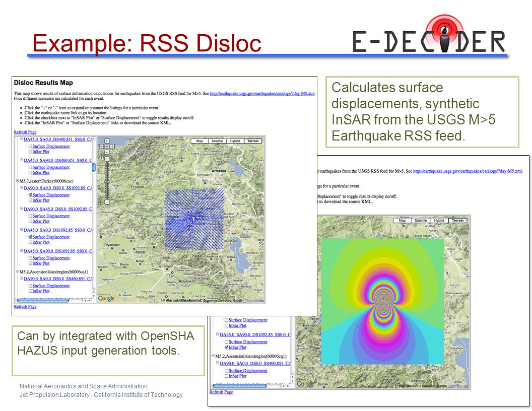
Task: Collapse DA90.0 SA0.0 DS0.0 SS1092.85 scenario node
Action: tap(21, 187)
